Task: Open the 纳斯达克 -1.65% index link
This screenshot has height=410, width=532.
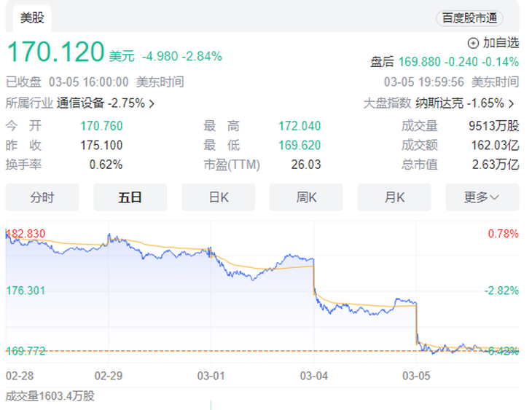Action: pyautogui.click(x=460, y=103)
